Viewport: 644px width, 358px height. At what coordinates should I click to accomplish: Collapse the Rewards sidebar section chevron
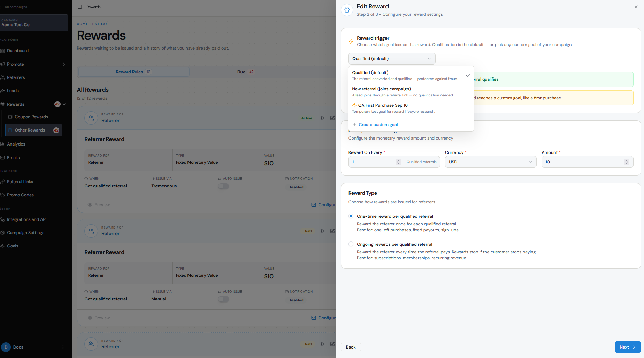[x=64, y=104]
